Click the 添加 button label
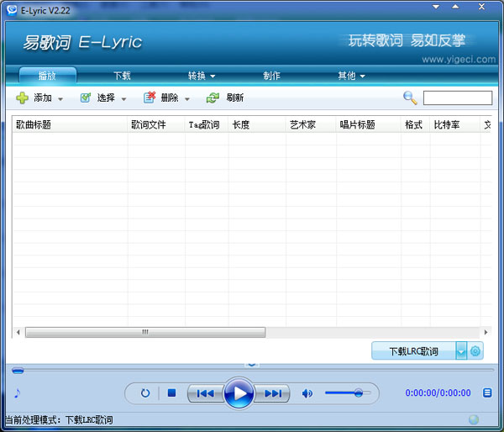Screen dimensions: 504x432 pyautogui.click(x=43, y=97)
